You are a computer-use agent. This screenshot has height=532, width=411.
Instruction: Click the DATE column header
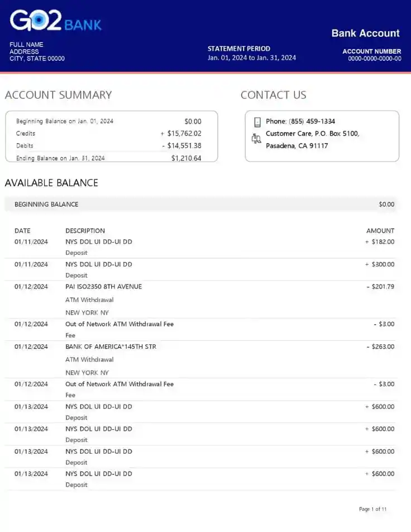pyautogui.click(x=22, y=231)
